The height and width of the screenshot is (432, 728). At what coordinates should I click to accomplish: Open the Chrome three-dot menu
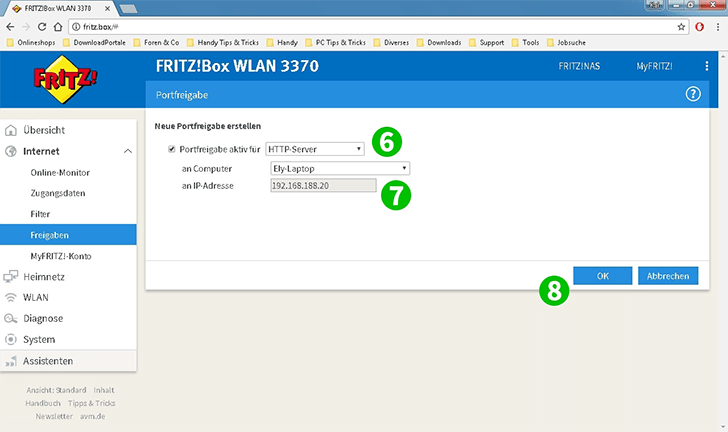pos(718,27)
